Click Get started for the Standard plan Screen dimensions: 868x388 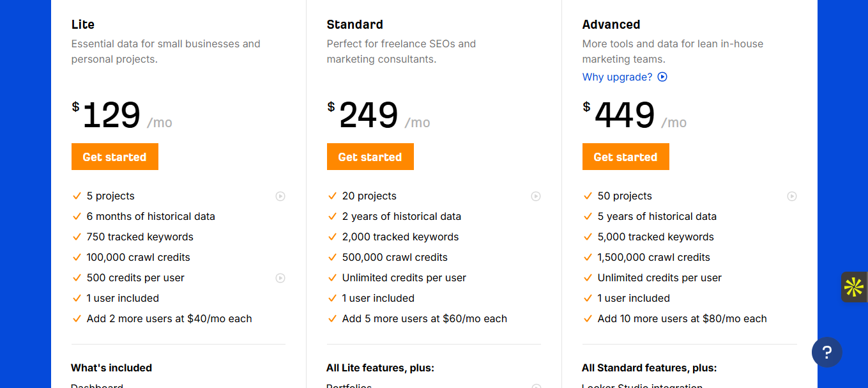(370, 157)
